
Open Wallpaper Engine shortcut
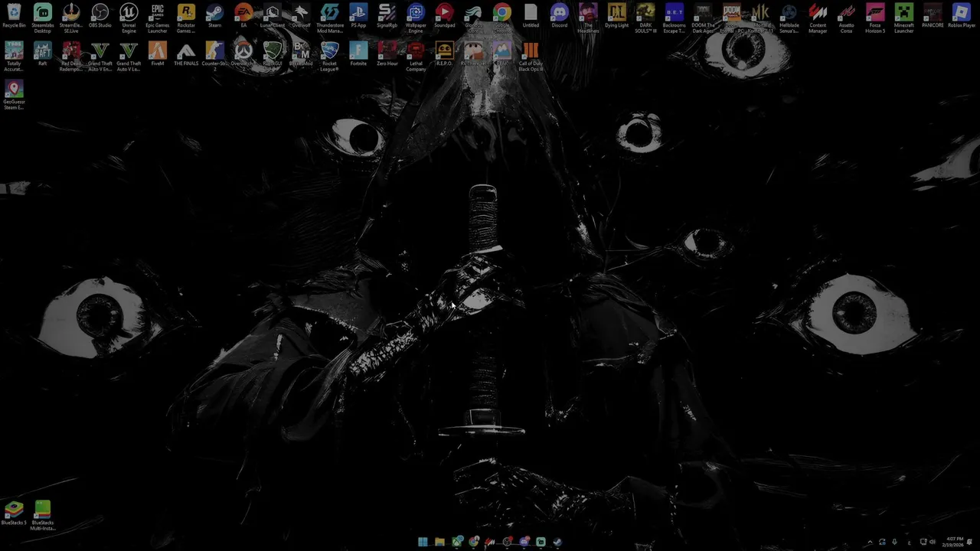coord(416,18)
